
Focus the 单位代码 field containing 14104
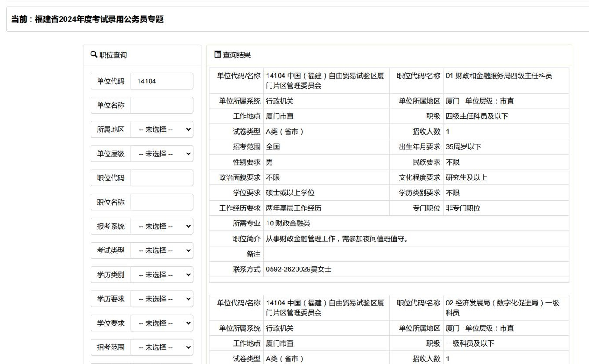point(161,81)
